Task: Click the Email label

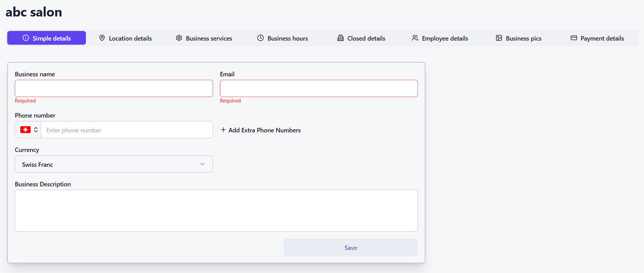Action: click(x=227, y=74)
